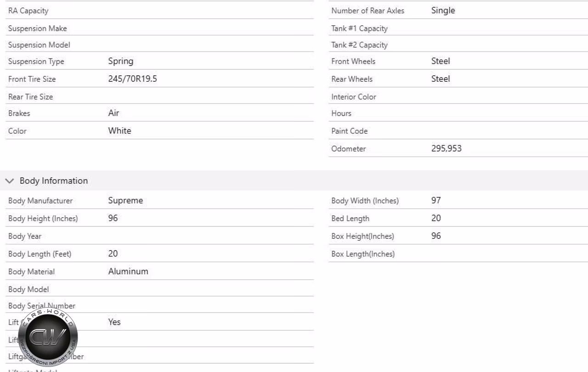This screenshot has width=588, height=372.
Task: Select the '245/70R19.5' front tire size value
Action: click(133, 79)
